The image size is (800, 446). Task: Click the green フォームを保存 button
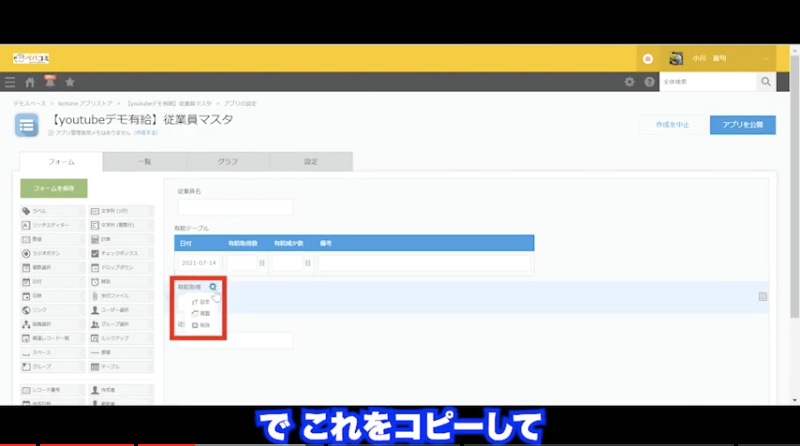pyautogui.click(x=53, y=188)
